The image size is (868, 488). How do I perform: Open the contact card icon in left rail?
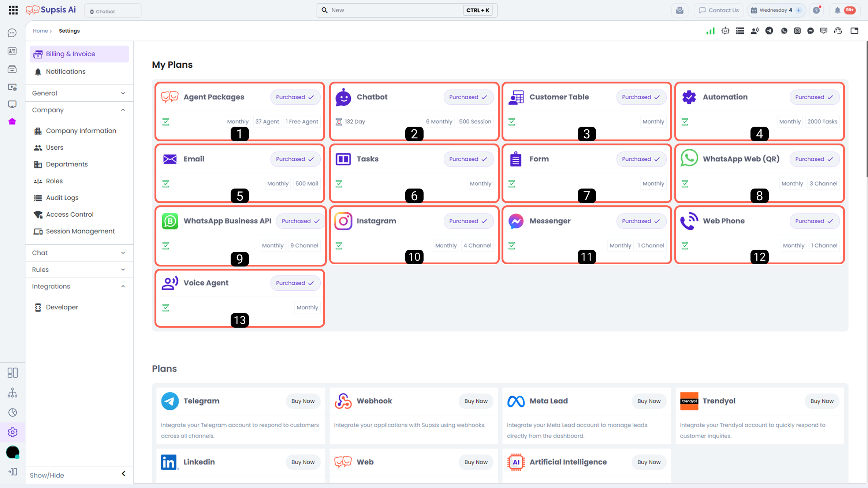pos(12,51)
